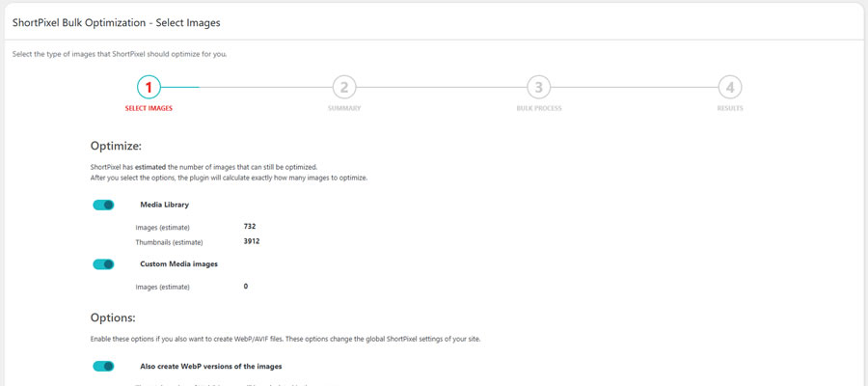
Task: Click the Media Library label text
Action: coord(164,205)
